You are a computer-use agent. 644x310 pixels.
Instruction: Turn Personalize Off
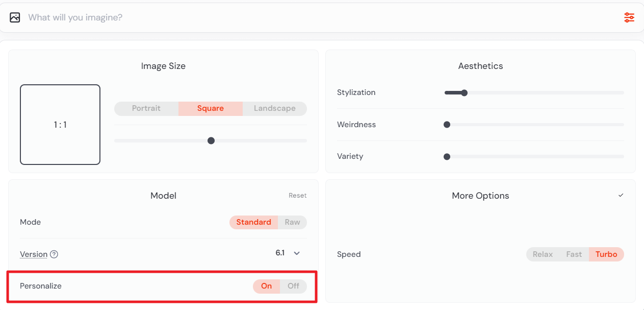coord(293,286)
